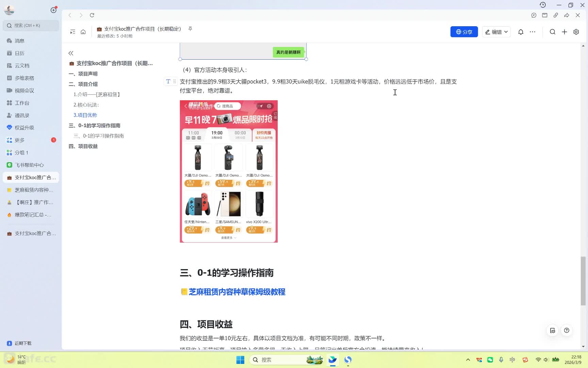Open the floating help question-mark button
The height and width of the screenshot is (368, 588).
coord(567,330)
